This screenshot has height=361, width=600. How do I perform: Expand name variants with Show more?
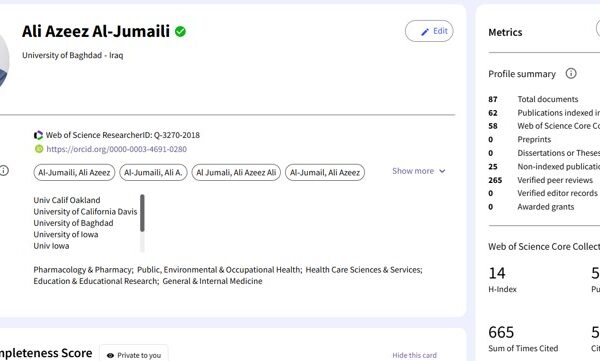[419, 171]
